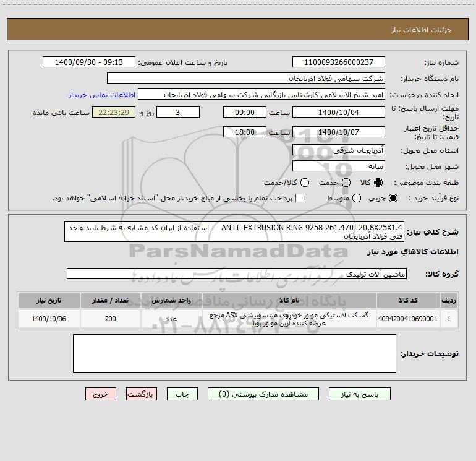Click the announcement date field 1400/09/30 - 09:13
Image resolution: width=476 pixels, height=461 pixels.
click(x=89, y=62)
